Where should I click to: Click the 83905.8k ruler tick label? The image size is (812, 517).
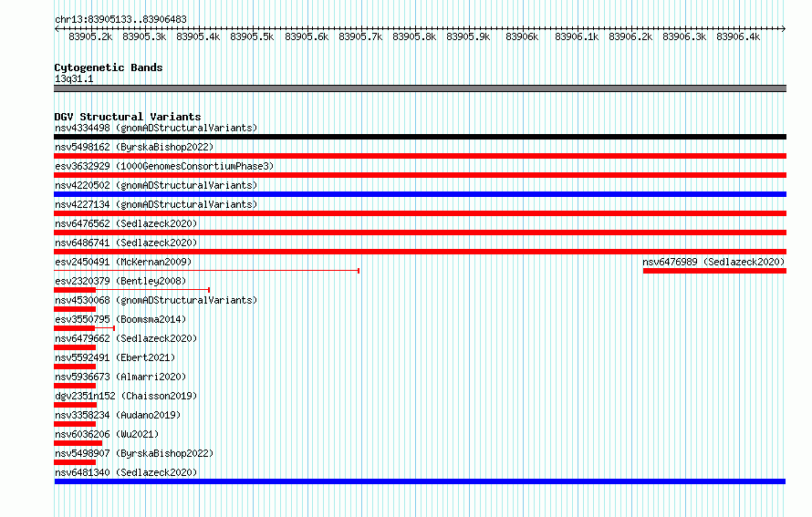click(414, 37)
